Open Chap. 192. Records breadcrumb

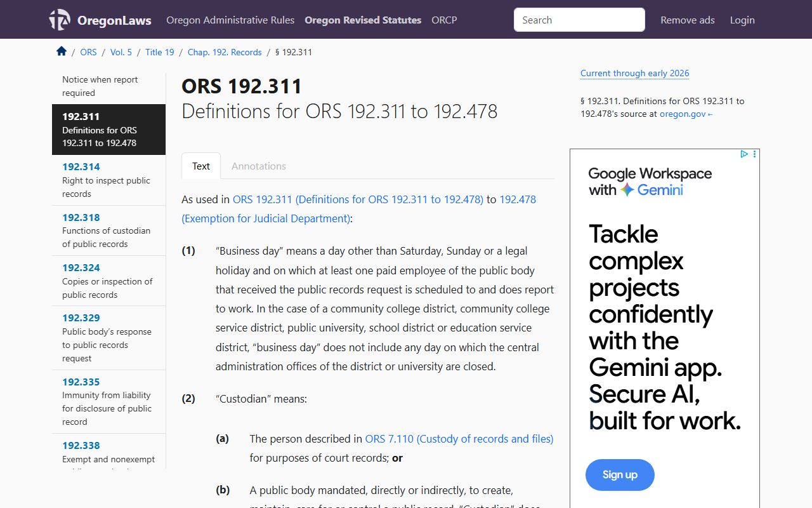pos(225,52)
